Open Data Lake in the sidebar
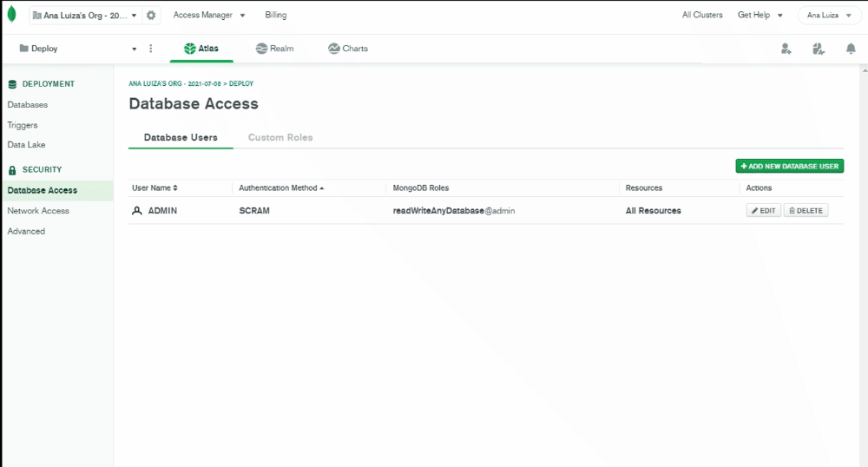 click(27, 144)
